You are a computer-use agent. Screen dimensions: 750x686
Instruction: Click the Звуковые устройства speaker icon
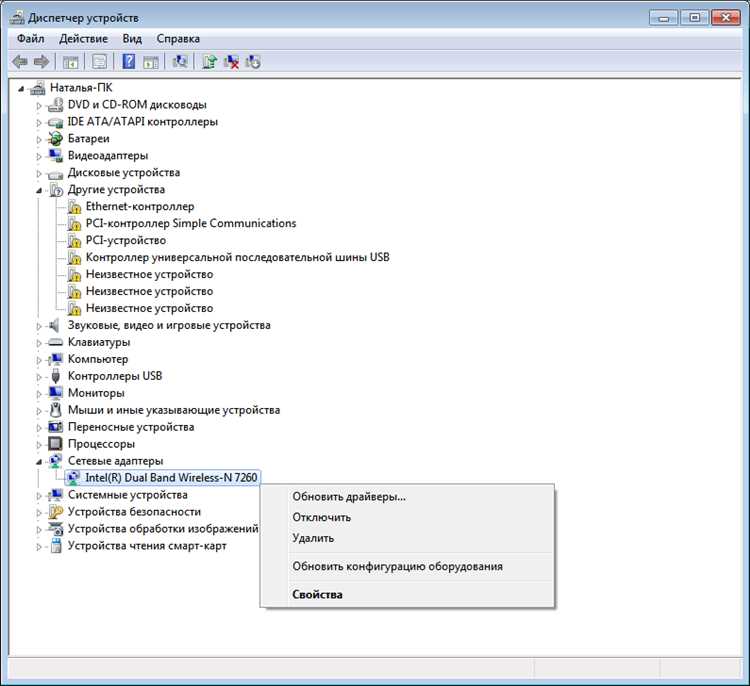[54, 325]
